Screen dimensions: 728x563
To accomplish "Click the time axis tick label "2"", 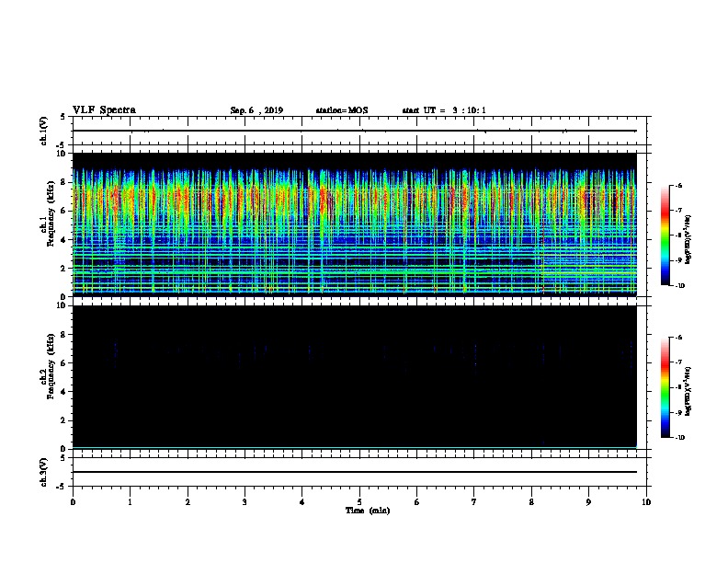I will tap(188, 502).
